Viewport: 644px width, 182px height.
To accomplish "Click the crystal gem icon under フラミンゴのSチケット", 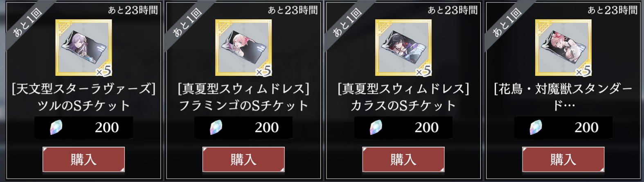I will point(214,127).
